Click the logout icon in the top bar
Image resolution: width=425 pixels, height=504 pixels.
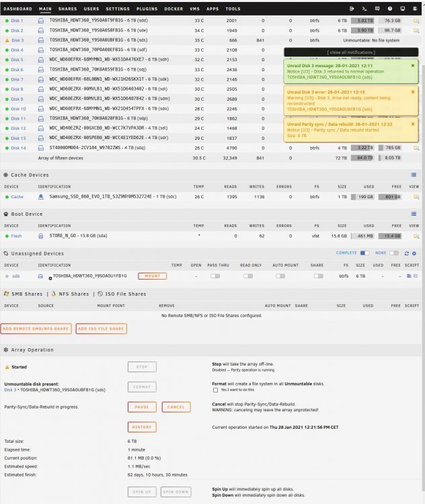[x=352, y=9]
